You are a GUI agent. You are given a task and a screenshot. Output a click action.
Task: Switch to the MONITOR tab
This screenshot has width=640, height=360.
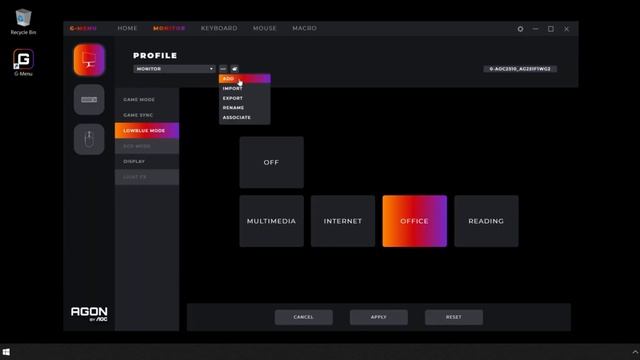(x=169, y=28)
